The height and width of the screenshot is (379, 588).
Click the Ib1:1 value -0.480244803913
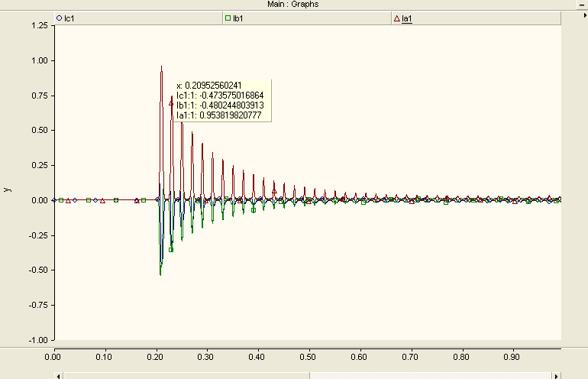(231, 105)
